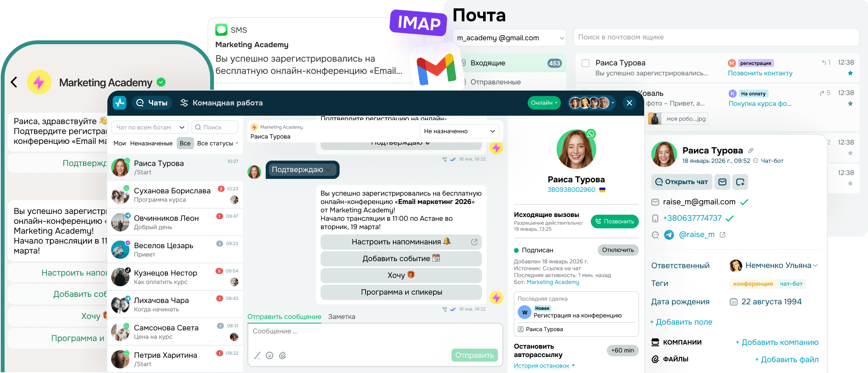The width and height of the screenshot is (868, 373).
Task: Click the + Добавить компанию link
Action: point(777,342)
